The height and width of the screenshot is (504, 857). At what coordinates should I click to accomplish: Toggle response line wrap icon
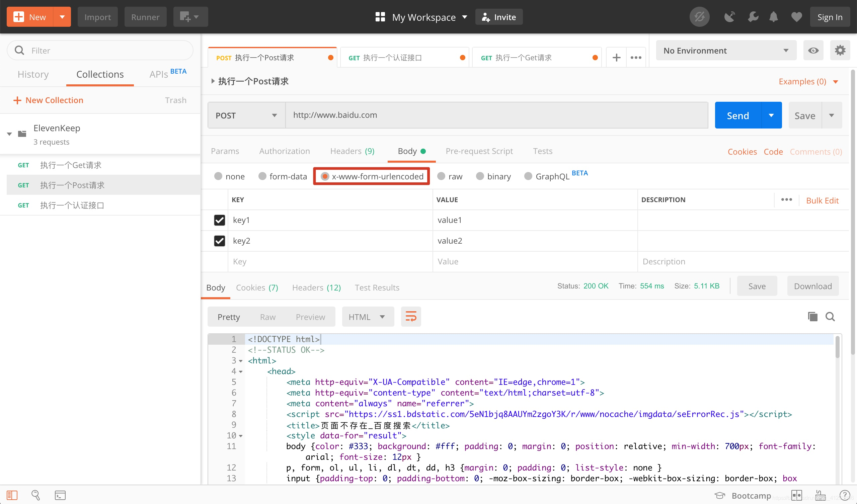(411, 317)
